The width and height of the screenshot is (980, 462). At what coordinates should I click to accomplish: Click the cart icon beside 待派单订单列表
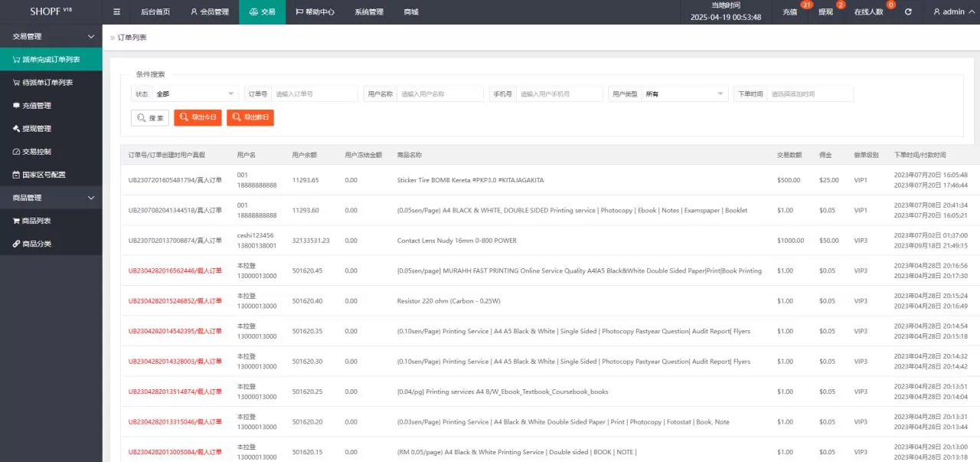coord(16,83)
